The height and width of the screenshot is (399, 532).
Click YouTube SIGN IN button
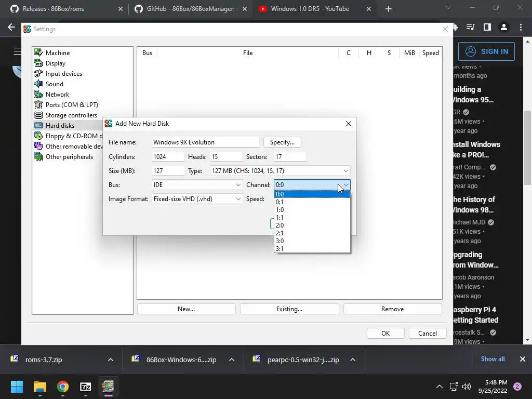(x=486, y=51)
